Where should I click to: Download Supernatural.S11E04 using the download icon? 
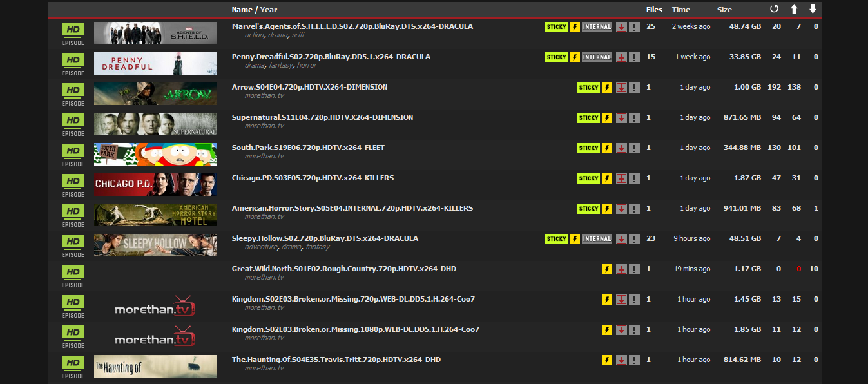[x=621, y=118]
